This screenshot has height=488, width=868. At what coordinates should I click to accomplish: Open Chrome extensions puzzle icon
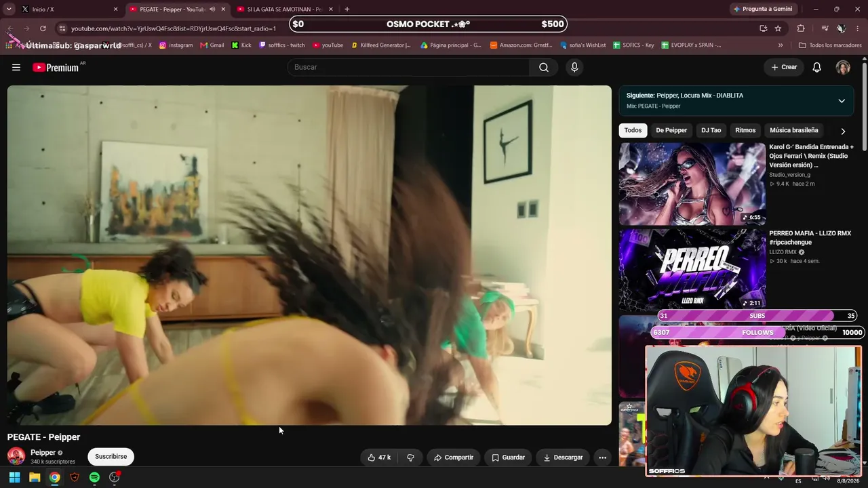[801, 28]
